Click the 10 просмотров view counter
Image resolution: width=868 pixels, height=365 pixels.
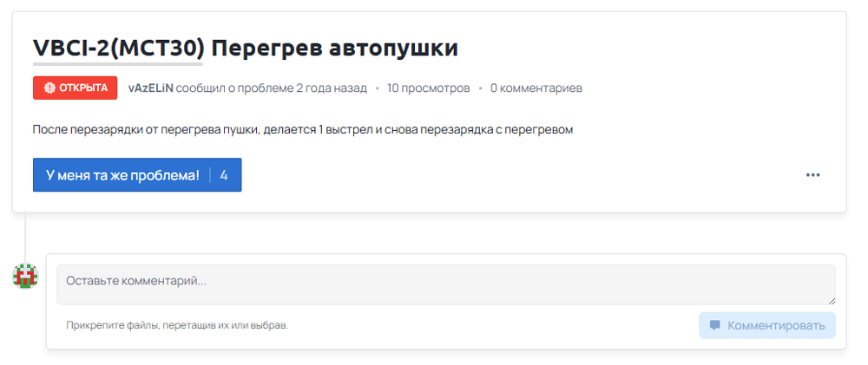428,88
